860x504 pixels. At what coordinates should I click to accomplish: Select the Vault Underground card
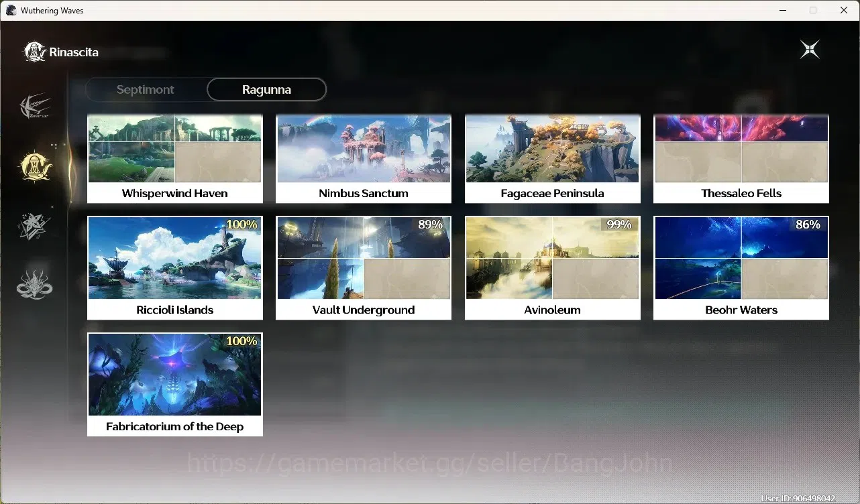pos(364,268)
